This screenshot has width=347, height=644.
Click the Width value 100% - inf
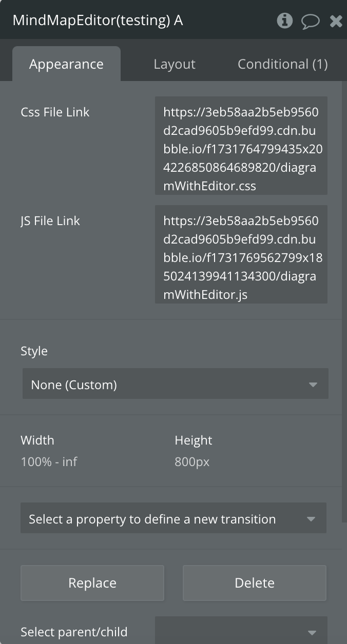[49, 461]
